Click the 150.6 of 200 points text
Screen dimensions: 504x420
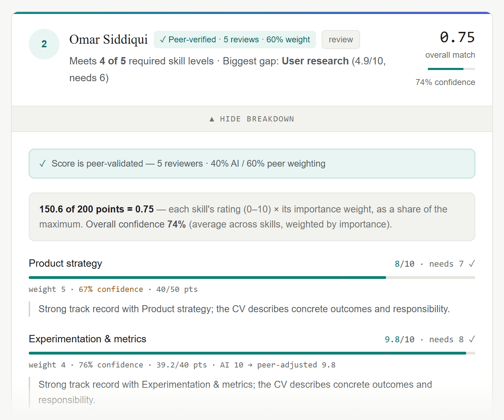coord(97,209)
